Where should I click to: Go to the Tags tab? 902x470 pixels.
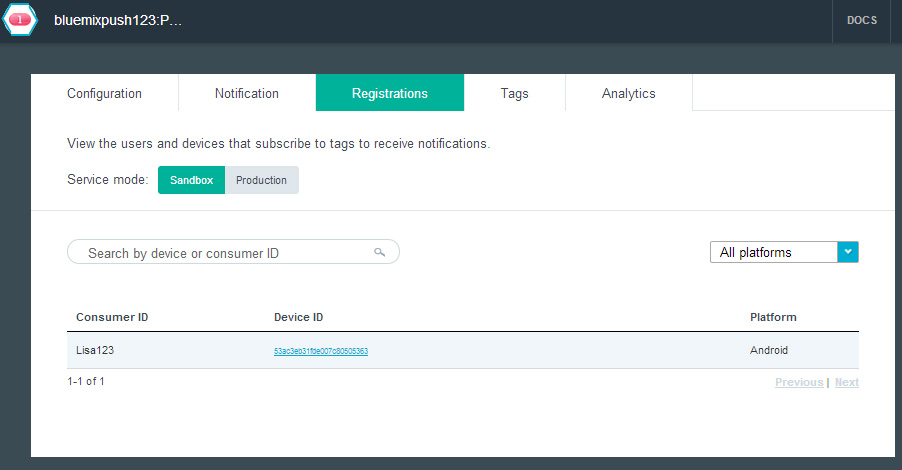click(x=514, y=93)
